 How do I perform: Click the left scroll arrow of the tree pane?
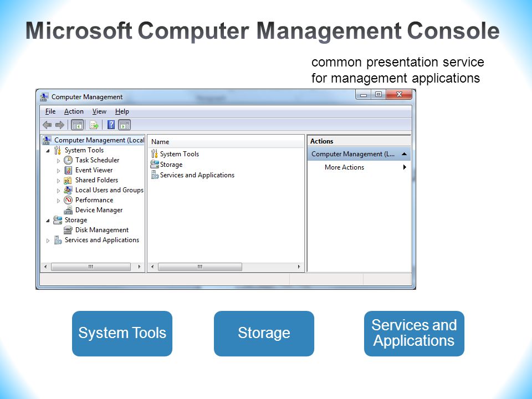click(x=45, y=267)
